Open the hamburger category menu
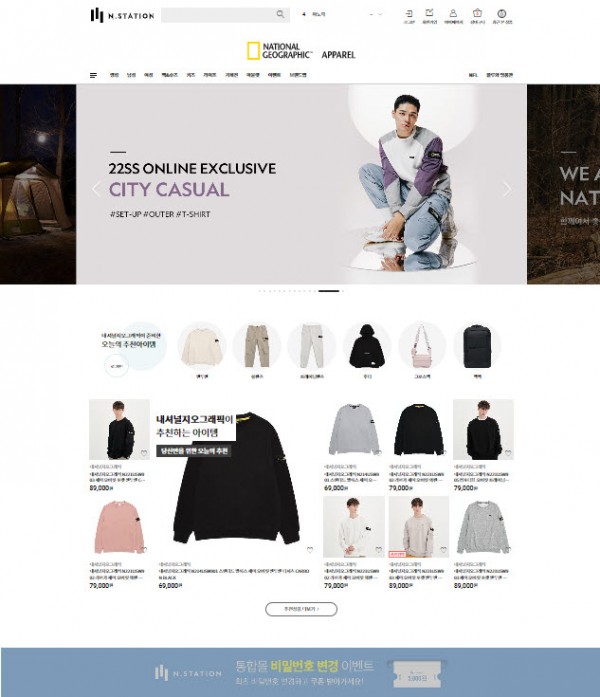 coord(93,75)
